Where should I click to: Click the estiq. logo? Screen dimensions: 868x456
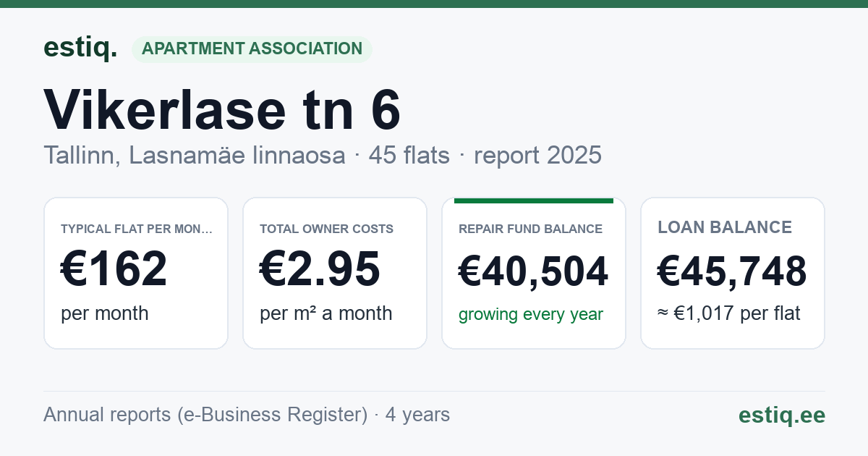(x=80, y=48)
